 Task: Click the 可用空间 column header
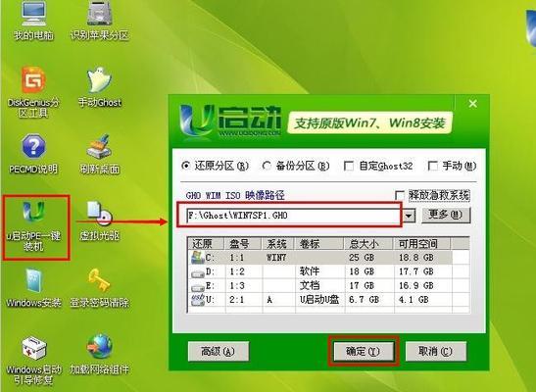point(422,244)
